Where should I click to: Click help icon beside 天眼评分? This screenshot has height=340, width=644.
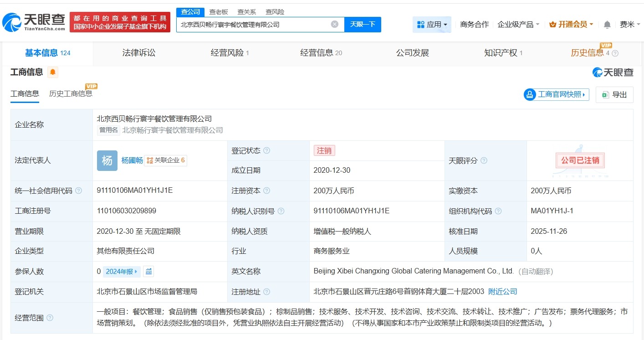[484, 161]
